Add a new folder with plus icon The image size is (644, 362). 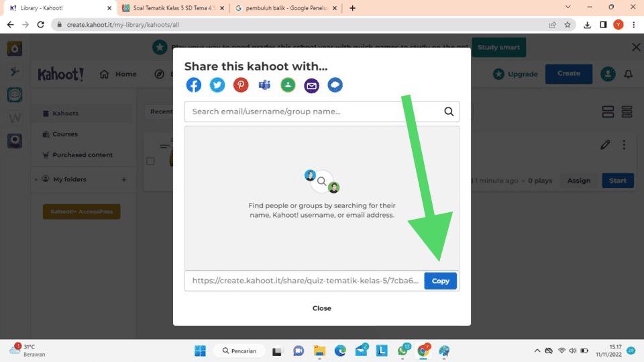point(124,180)
